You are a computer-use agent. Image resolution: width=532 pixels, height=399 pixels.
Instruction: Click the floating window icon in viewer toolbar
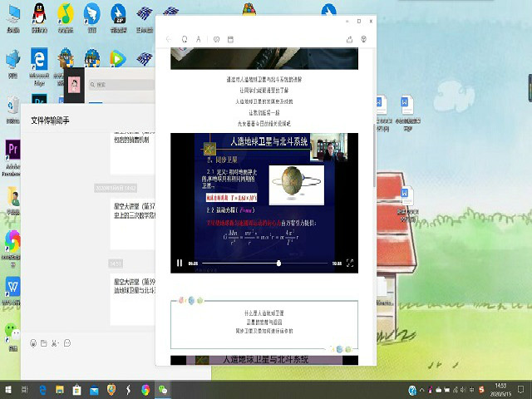coord(231,39)
